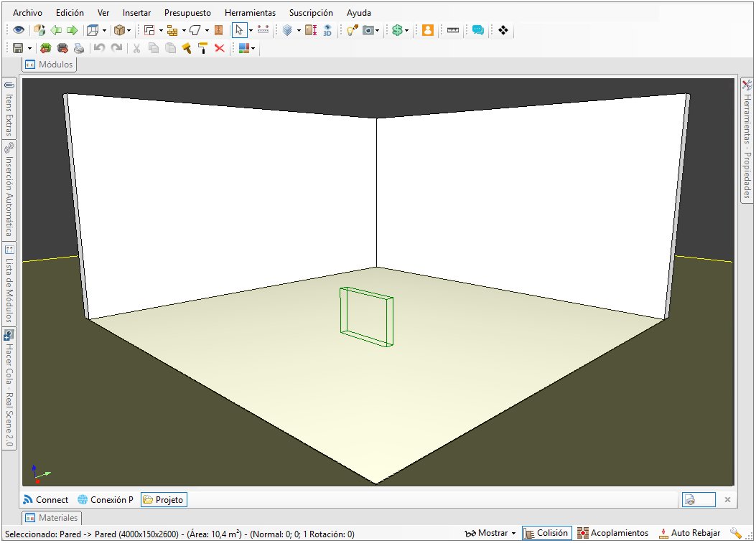Click the four diamonds pan icon
The width and height of the screenshot is (756, 543).
pyautogui.click(x=503, y=30)
